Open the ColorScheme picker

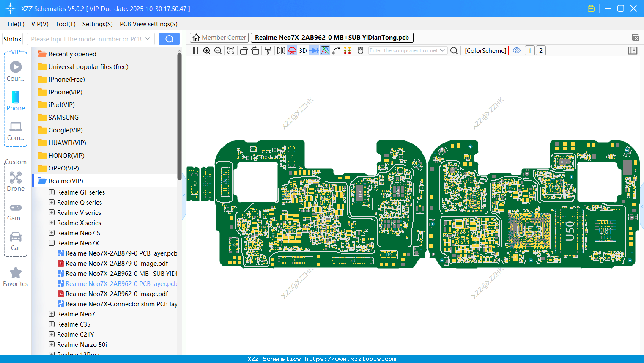point(485,51)
